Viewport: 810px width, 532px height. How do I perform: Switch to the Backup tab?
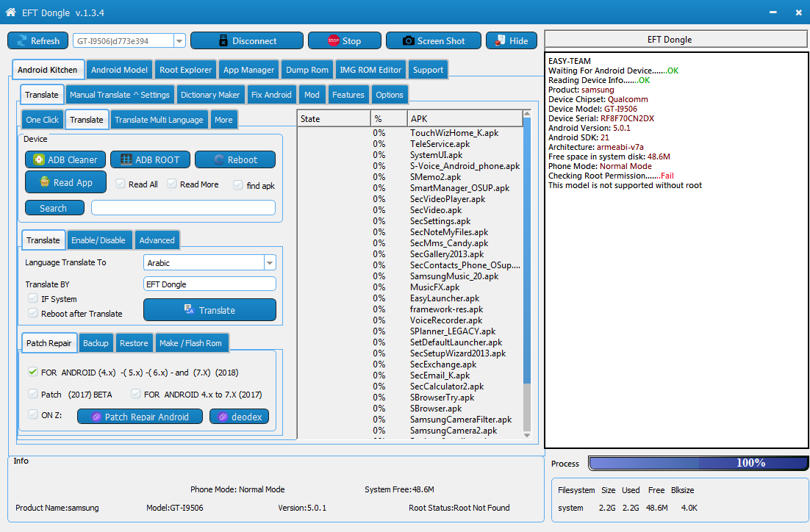click(96, 343)
